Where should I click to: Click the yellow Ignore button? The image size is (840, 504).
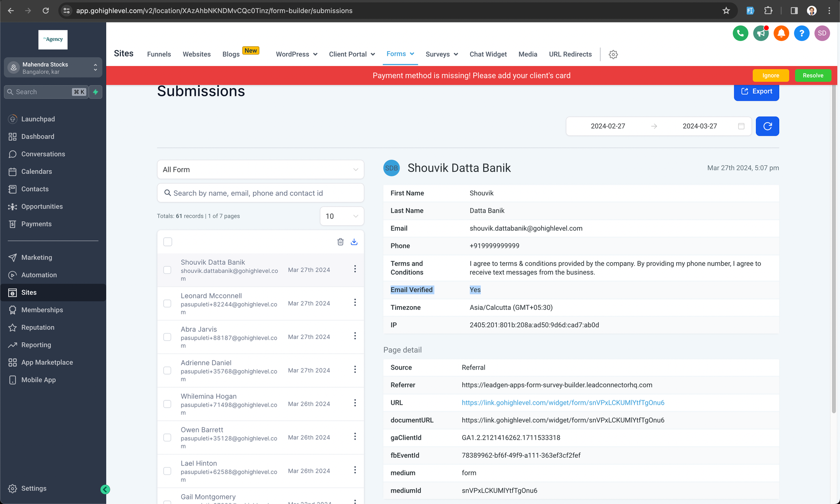[x=771, y=76]
